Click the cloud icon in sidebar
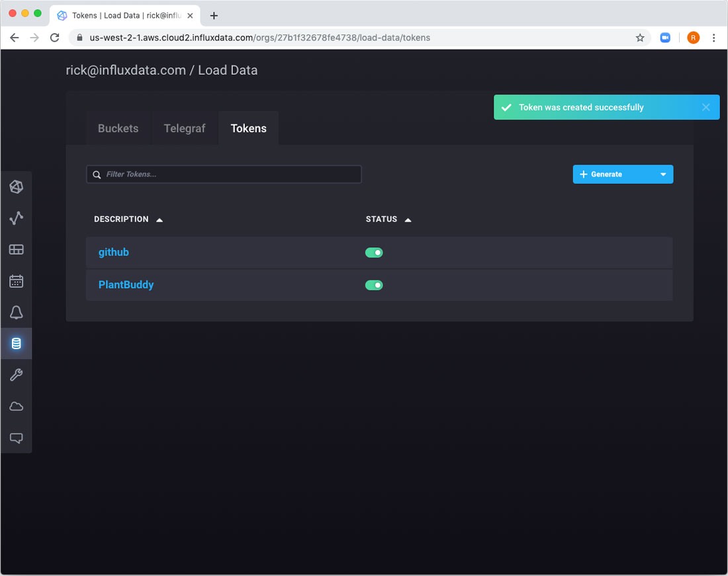Screen dimensions: 728x576 click(x=17, y=406)
